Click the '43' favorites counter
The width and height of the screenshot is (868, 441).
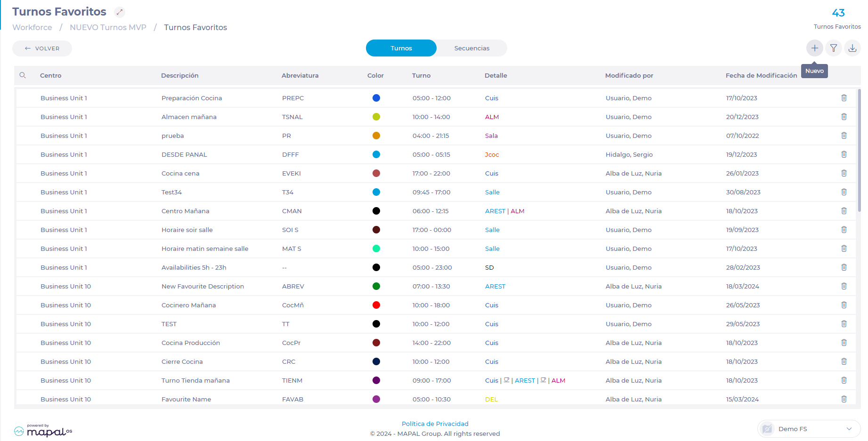838,13
